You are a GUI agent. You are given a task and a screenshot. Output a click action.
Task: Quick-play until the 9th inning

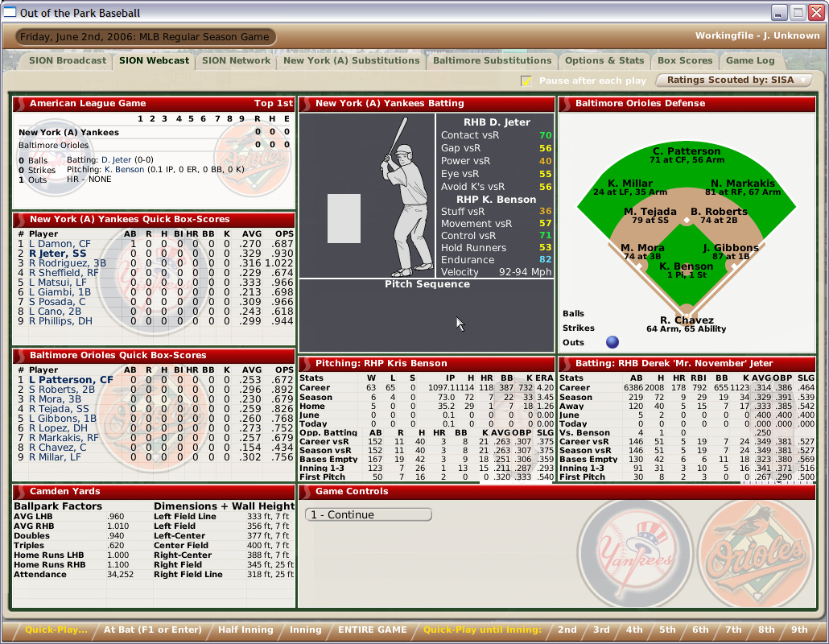[x=799, y=630]
